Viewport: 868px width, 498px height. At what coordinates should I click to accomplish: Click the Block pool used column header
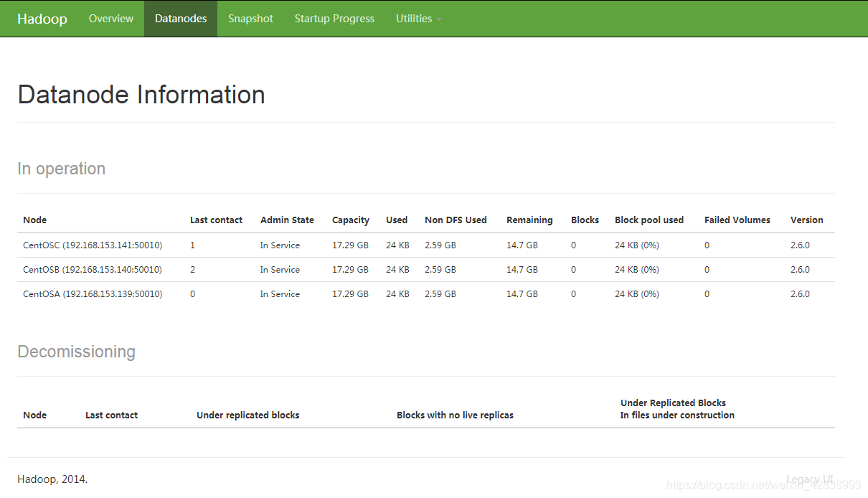[x=649, y=220]
